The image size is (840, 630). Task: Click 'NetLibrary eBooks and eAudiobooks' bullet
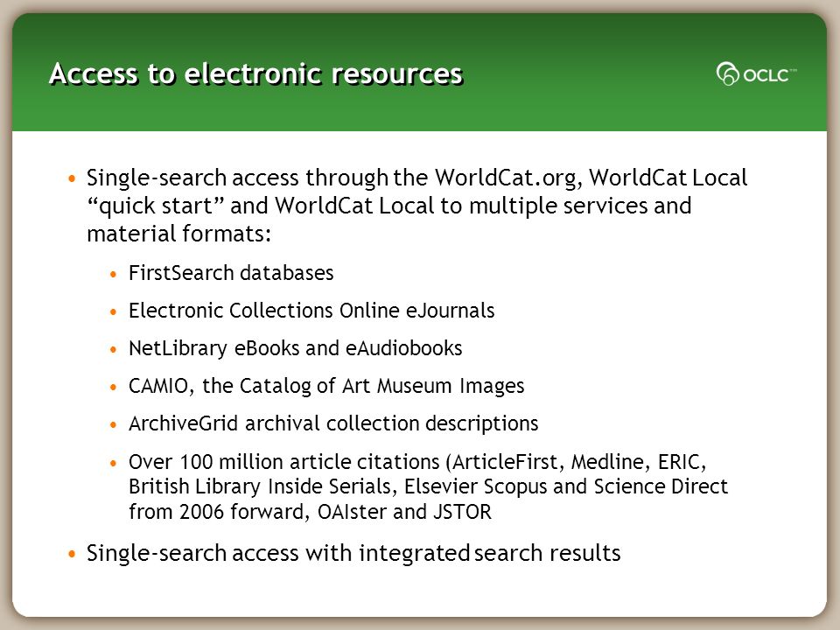[295, 348]
